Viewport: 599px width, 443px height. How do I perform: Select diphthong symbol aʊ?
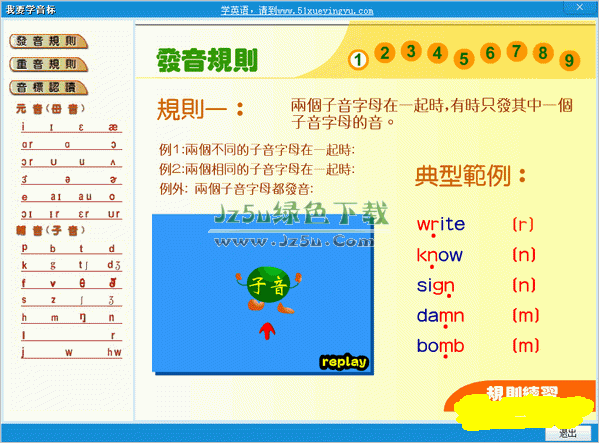tap(85, 197)
